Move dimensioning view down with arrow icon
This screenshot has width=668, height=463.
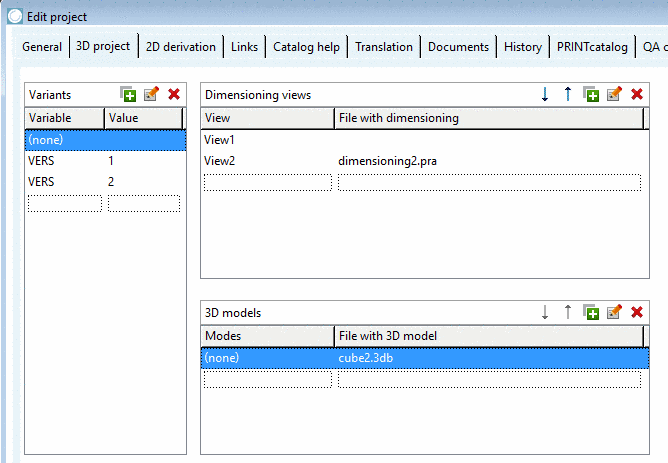pos(545,94)
